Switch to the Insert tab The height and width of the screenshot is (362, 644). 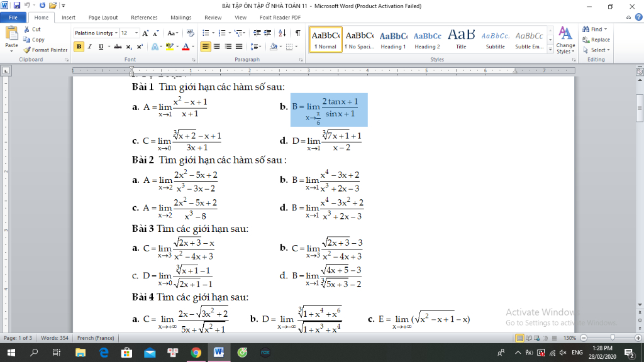point(68,18)
